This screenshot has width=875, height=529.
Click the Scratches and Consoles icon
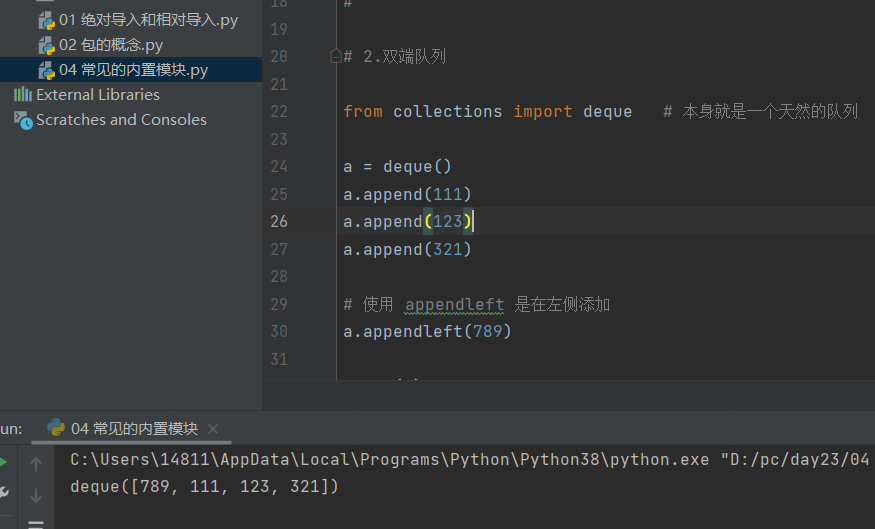pos(23,120)
